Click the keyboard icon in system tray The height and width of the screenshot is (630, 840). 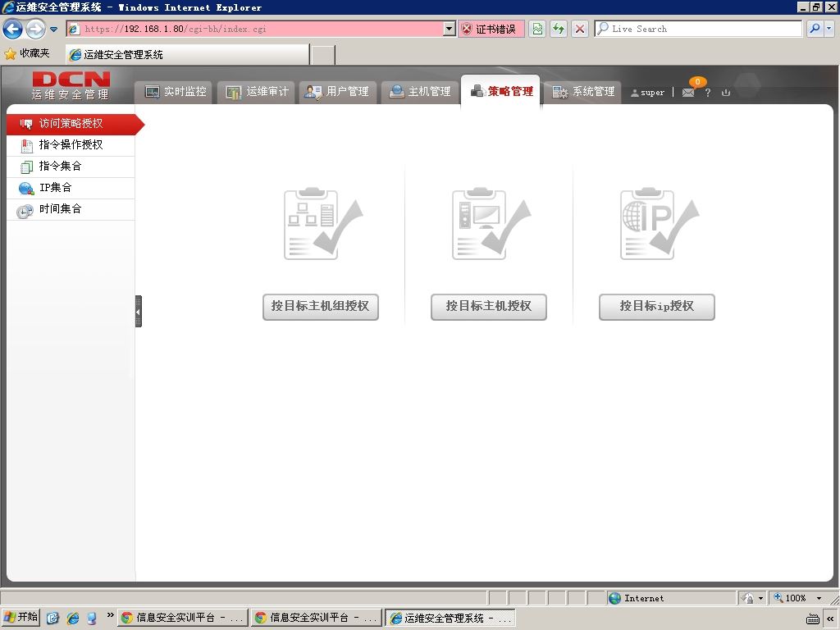click(x=813, y=619)
